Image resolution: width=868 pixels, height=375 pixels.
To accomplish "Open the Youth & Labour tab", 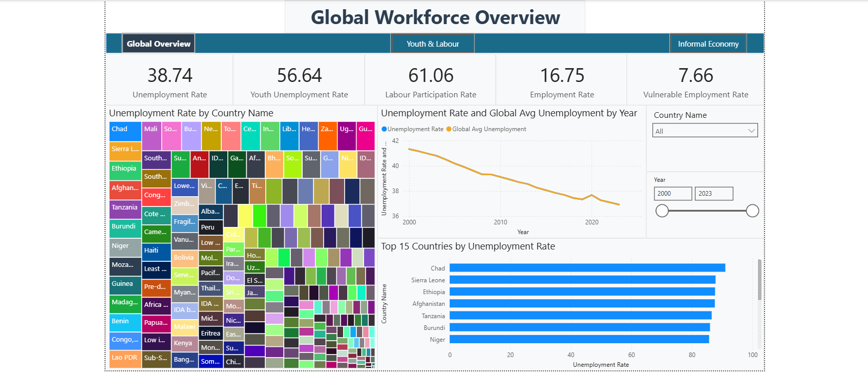I will [x=433, y=44].
